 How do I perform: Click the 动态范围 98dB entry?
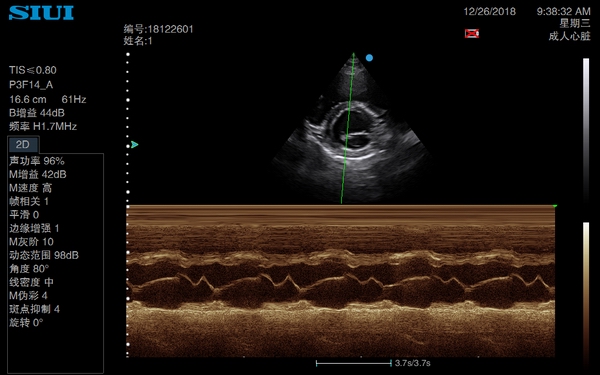(44, 255)
